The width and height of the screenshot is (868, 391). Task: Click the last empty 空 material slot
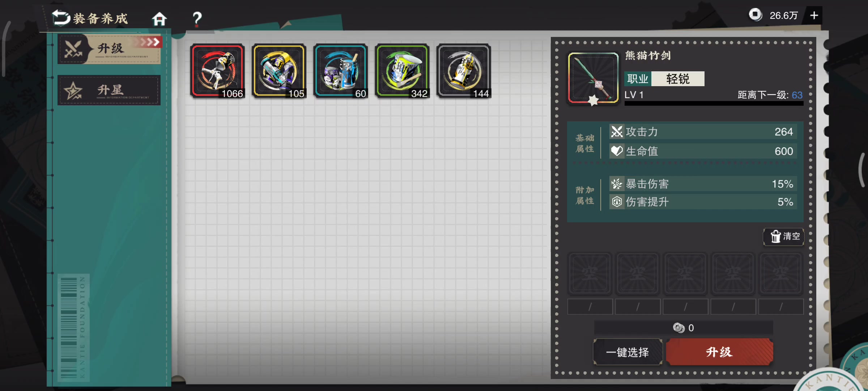point(781,274)
